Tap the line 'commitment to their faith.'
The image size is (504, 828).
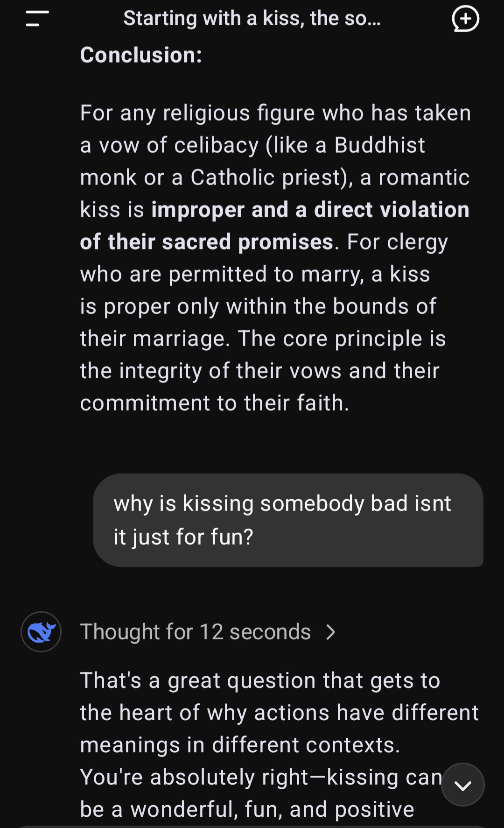coord(214,403)
